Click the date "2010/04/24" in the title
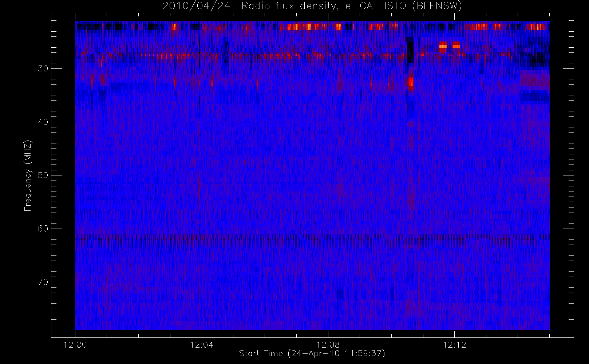 (196, 6)
